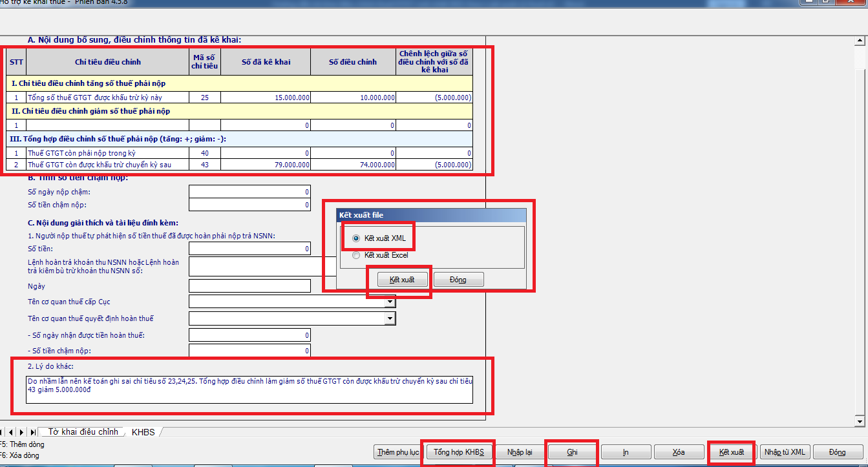868x467 pixels.
Task: Click Số ngày nhận được tiền hoàn thuế field
Action: pyautogui.click(x=249, y=335)
